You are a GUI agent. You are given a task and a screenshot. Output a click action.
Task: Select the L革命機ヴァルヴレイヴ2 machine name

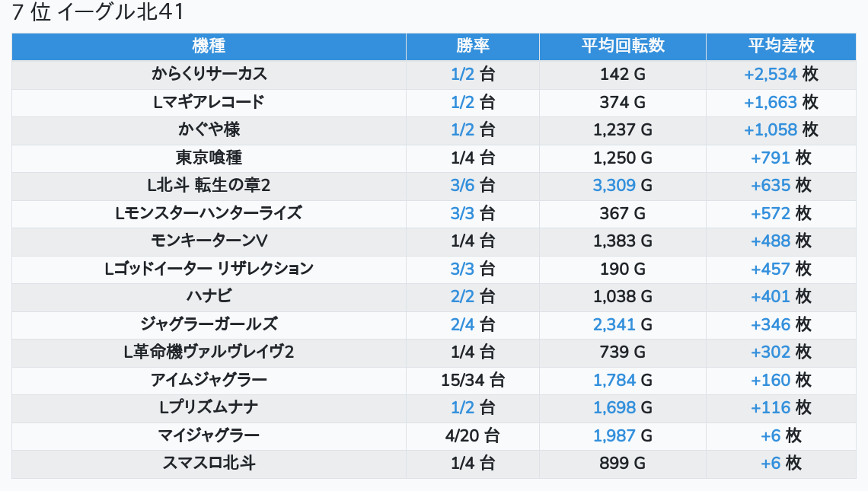tap(209, 352)
